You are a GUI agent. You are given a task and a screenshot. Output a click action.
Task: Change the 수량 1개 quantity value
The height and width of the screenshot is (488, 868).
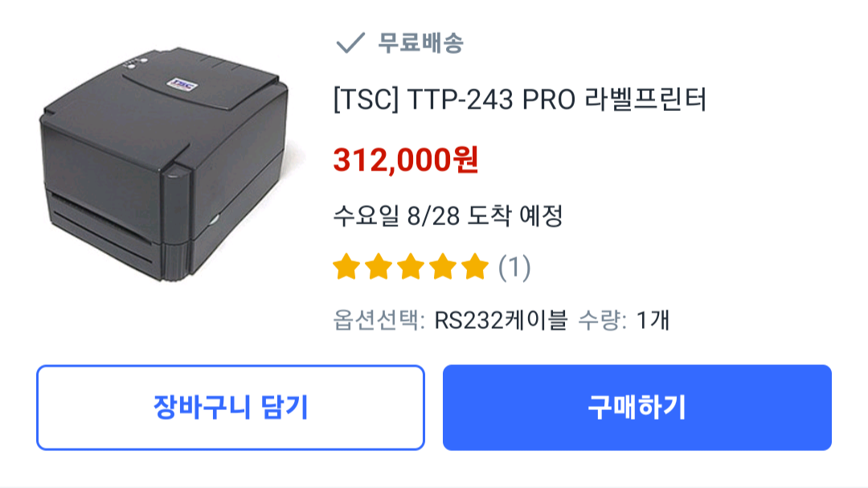point(653,320)
